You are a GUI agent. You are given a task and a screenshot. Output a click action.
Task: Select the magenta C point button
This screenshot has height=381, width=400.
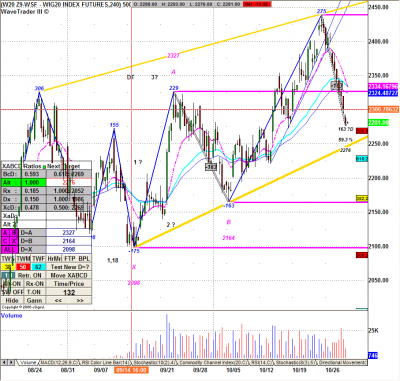[x=5, y=241]
